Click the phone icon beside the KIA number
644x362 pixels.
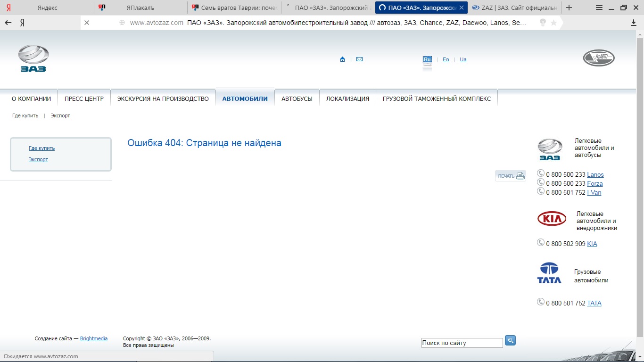point(541,242)
